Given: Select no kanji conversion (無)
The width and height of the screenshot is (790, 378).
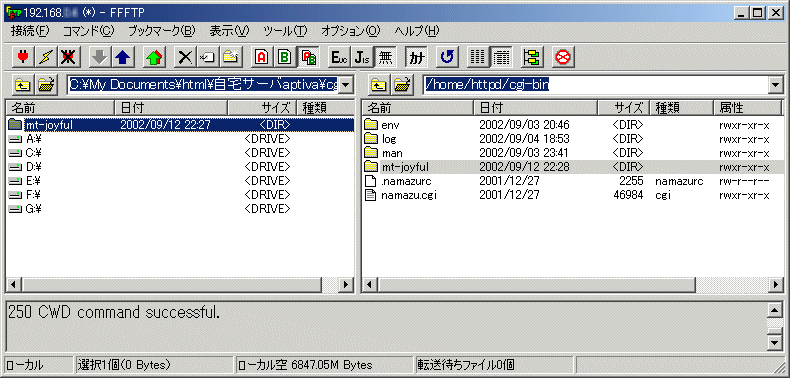Looking at the screenshot, I should [385, 57].
